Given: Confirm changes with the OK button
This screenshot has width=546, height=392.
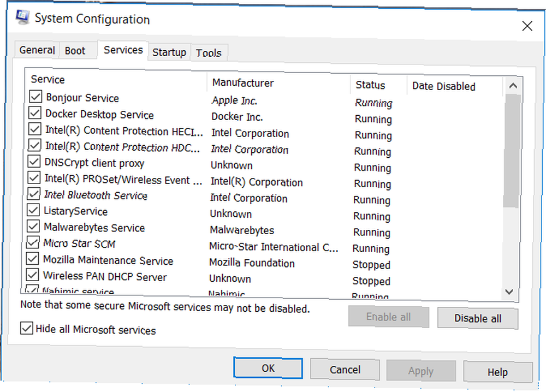Looking at the screenshot, I should pos(268,368).
